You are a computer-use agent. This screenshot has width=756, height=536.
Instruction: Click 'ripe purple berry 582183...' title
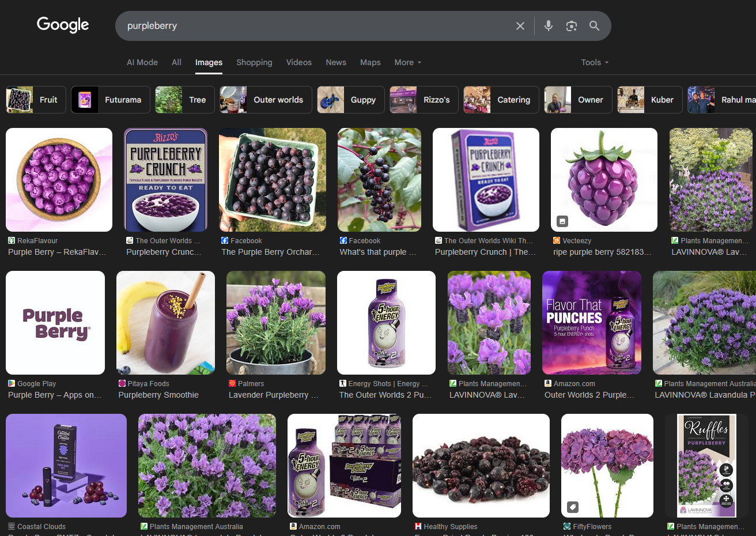(x=602, y=252)
